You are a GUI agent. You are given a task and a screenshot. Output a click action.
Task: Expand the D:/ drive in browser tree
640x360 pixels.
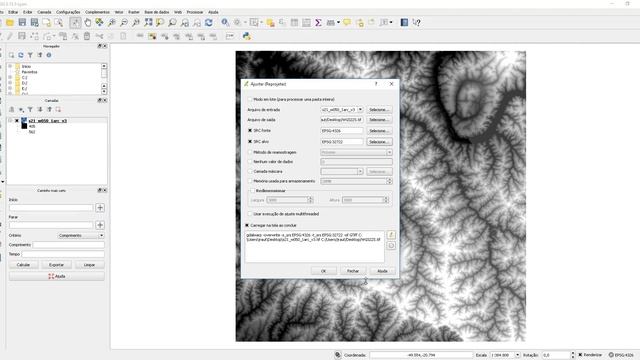coord(10,83)
